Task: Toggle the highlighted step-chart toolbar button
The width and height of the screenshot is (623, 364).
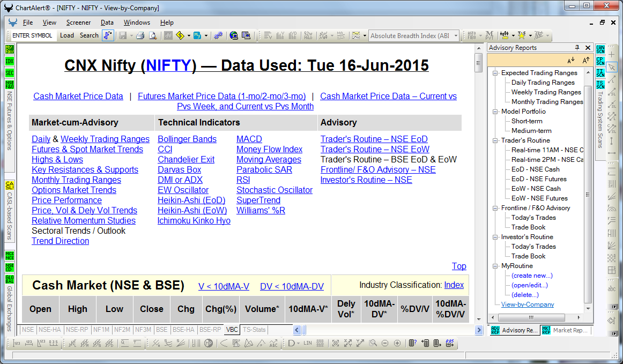Action: (x=108, y=36)
